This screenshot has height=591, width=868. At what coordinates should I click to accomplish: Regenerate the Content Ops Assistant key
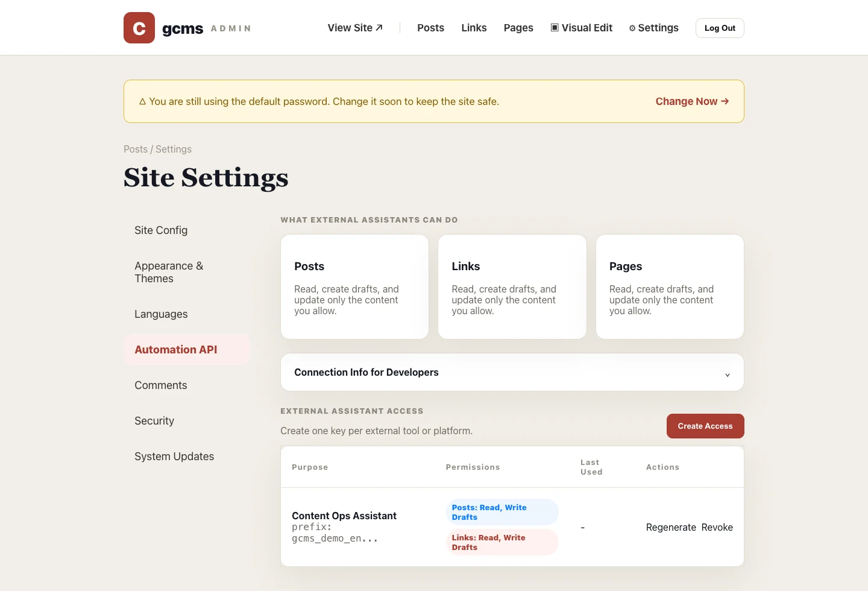pos(671,527)
